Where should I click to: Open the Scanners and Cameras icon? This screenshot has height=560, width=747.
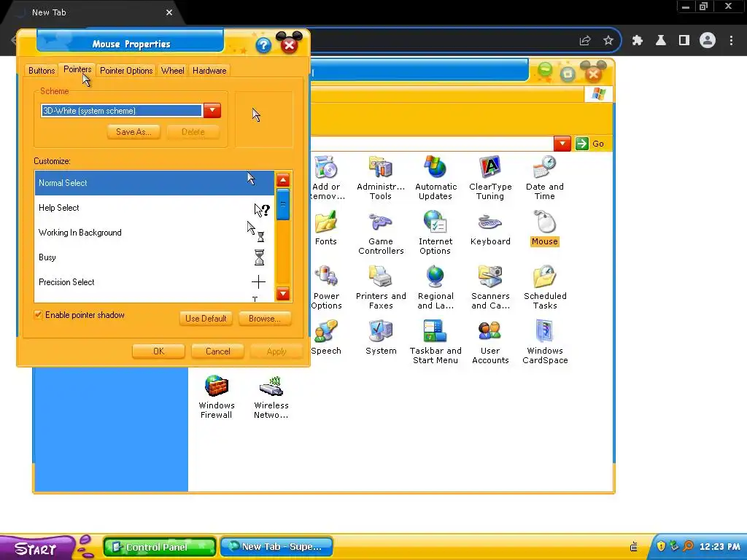click(490, 277)
